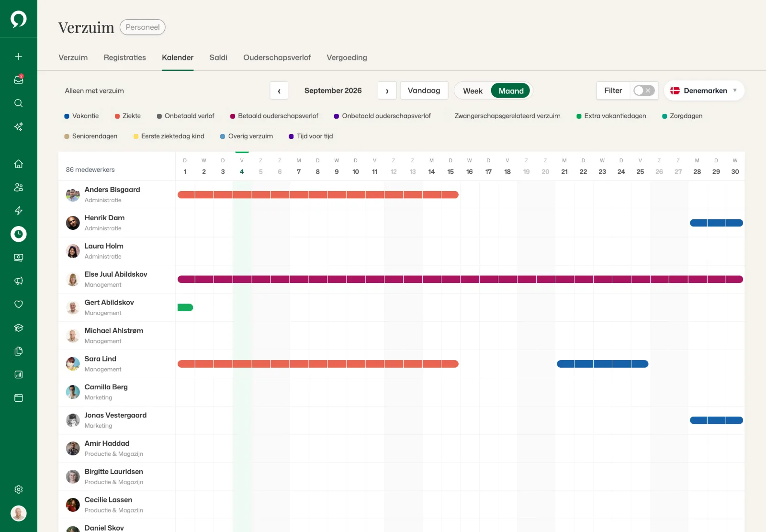The height and width of the screenshot is (532, 766).
Task: Click the Vandaag button
Action: pos(424,91)
